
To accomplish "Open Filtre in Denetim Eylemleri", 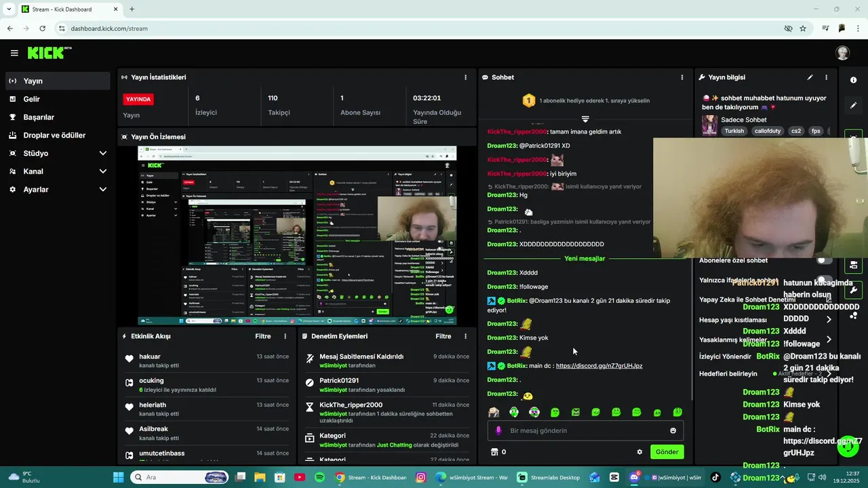I will coord(443,336).
